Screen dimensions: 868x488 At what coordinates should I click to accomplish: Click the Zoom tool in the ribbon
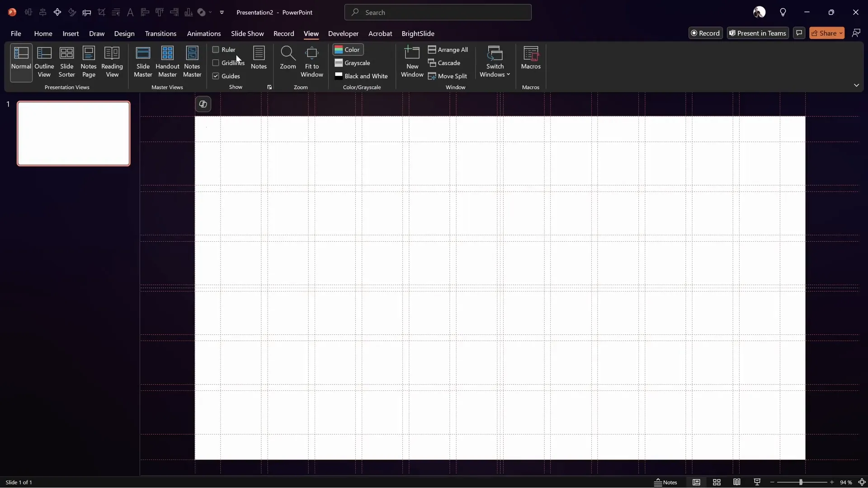click(x=288, y=61)
